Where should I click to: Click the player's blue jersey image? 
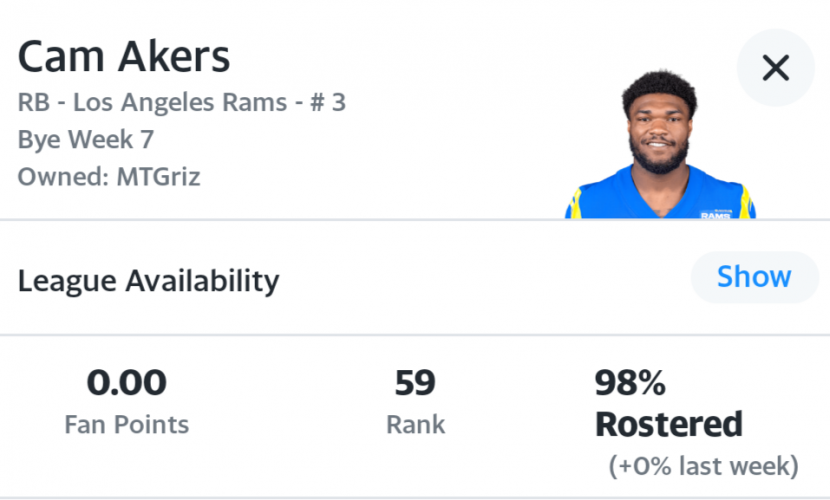click(660, 196)
